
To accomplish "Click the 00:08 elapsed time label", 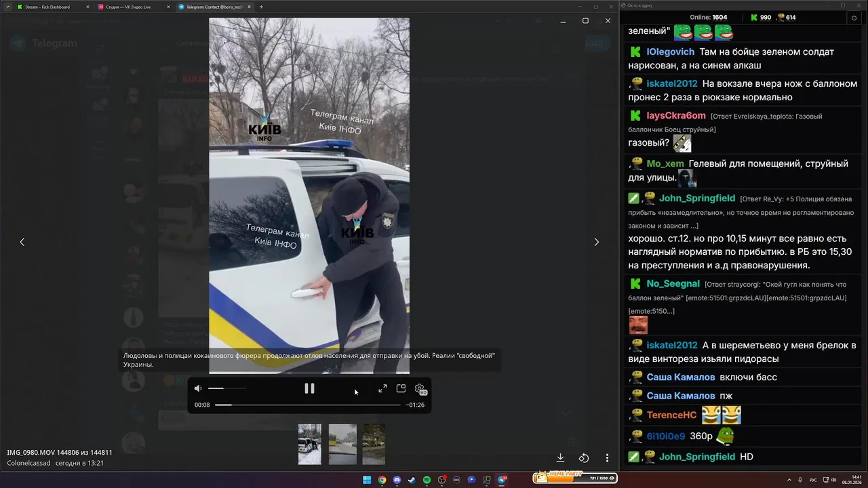I will point(202,405).
